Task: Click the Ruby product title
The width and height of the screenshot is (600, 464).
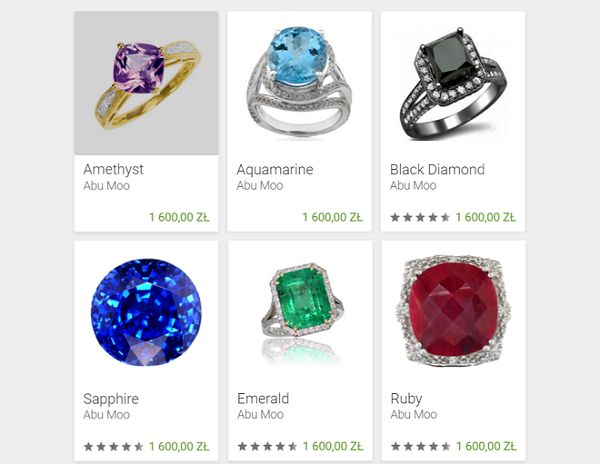Action: (x=406, y=399)
